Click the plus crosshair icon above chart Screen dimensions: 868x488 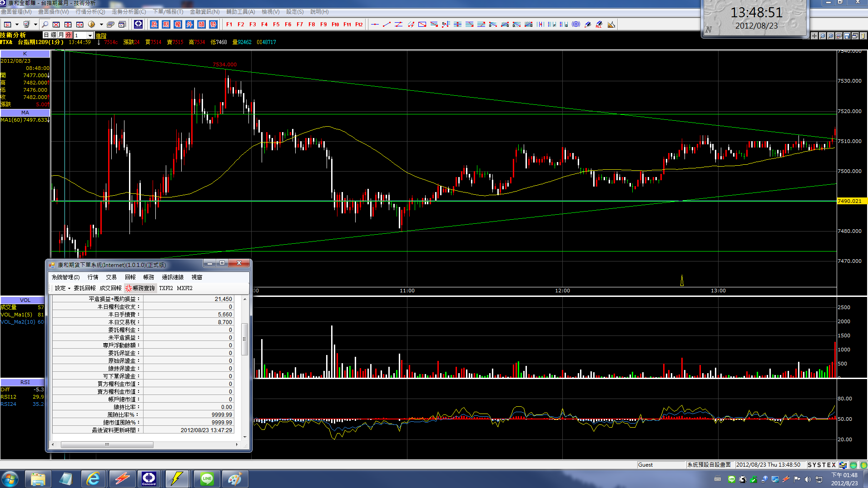[x=814, y=36]
